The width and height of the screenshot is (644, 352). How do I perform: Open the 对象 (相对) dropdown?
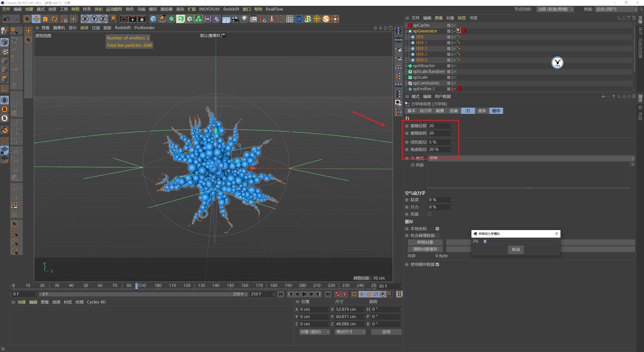tap(314, 332)
